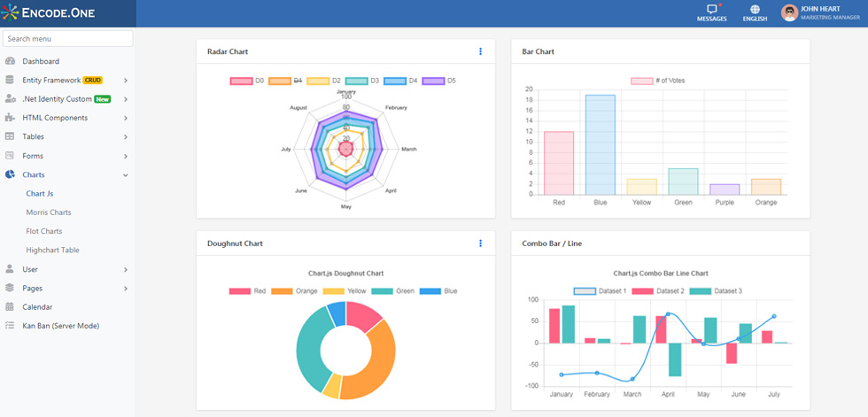Open the Morris Charts page

click(49, 212)
